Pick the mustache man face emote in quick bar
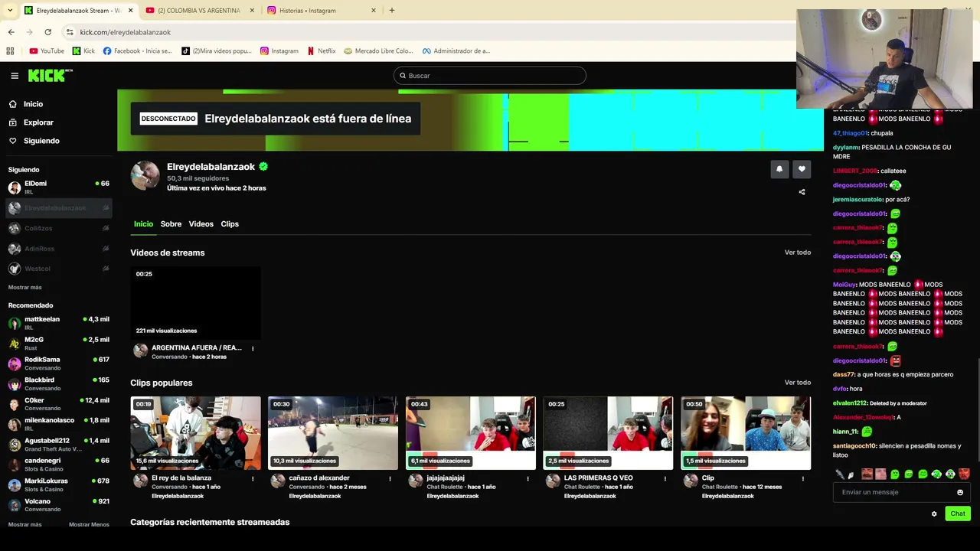The image size is (980, 551). point(867,474)
